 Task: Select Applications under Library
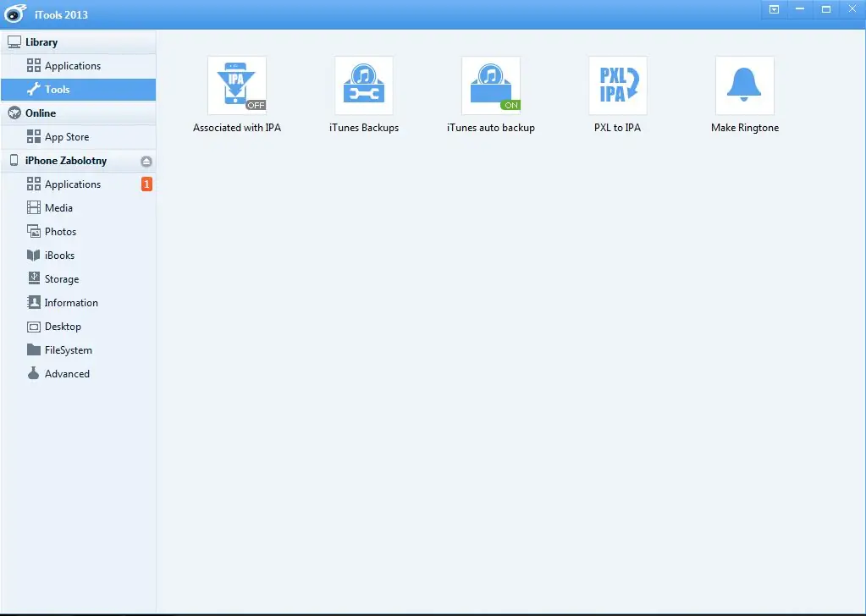79,66
